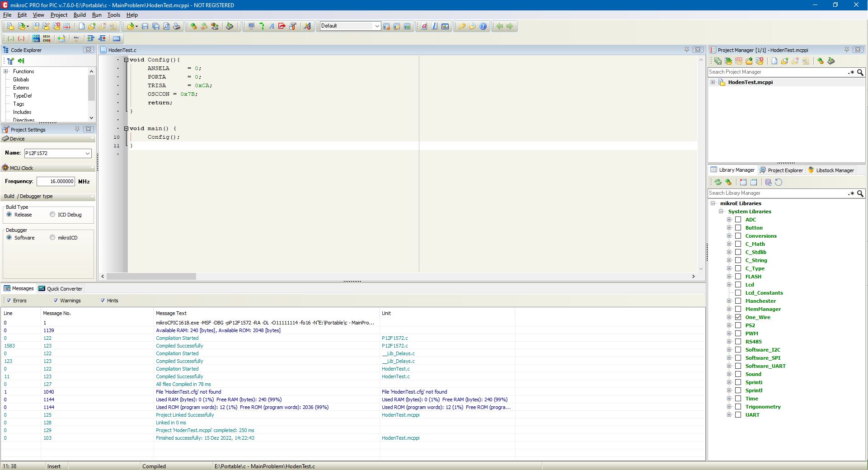The width and height of the screenshot is (868, 470).
Task: Open the Project menu
Action: (59, 15)
